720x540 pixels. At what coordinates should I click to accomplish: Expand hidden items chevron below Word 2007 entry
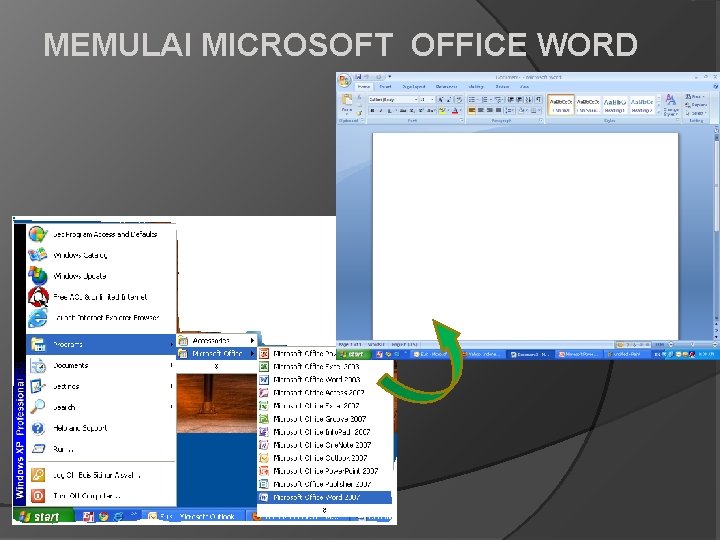[x=324, y=510]
